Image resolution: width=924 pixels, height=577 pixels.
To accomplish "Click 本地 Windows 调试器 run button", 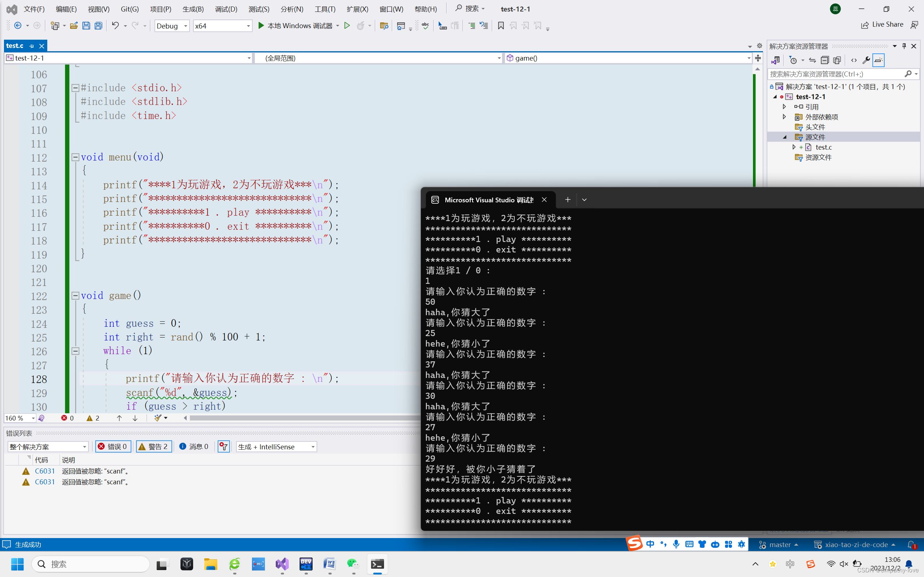I will [x=295, y=26].
